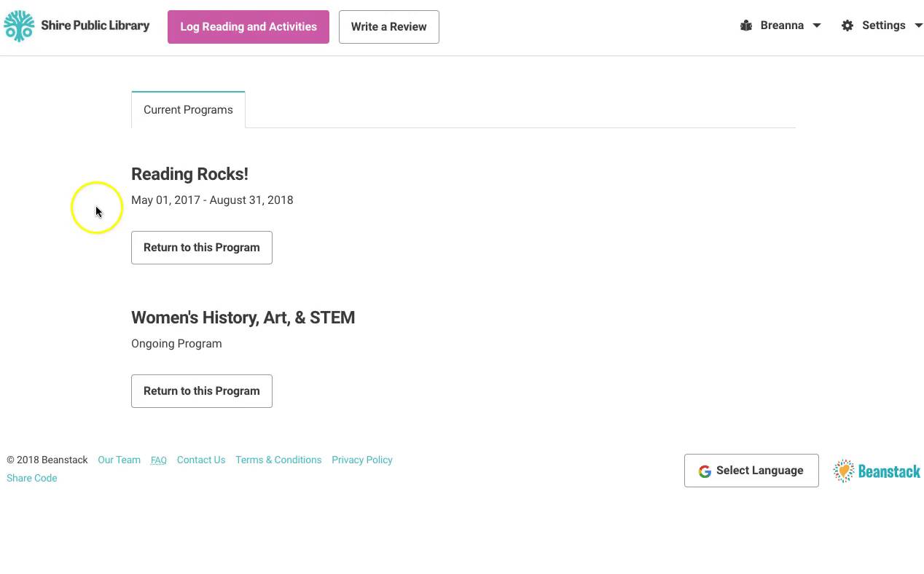Expand the Settings dropdown arrow

(918, 25)
